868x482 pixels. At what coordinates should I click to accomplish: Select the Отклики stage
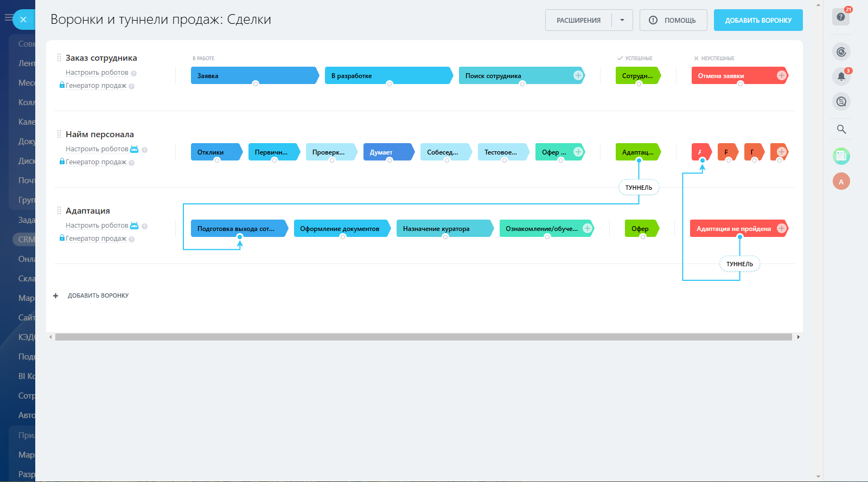click(216, 152)
